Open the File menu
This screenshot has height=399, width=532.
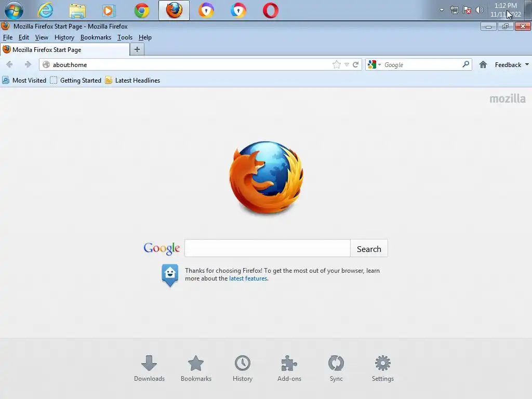click(x=7, y=37)
